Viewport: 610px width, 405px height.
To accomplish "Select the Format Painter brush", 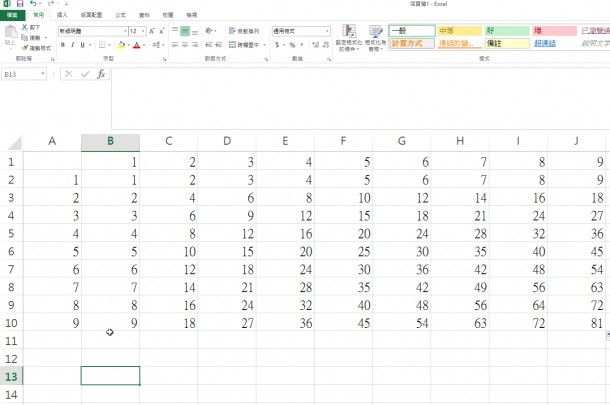I will click(25, 48).
